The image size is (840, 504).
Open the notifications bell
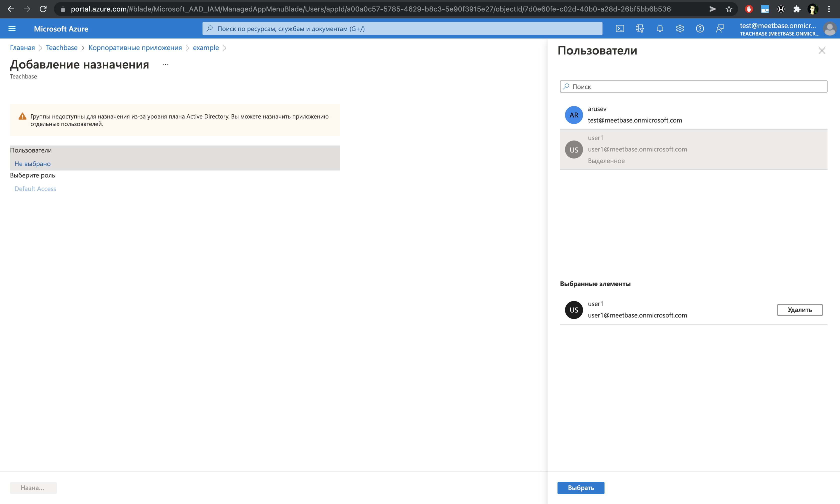(x=660, y=28)
